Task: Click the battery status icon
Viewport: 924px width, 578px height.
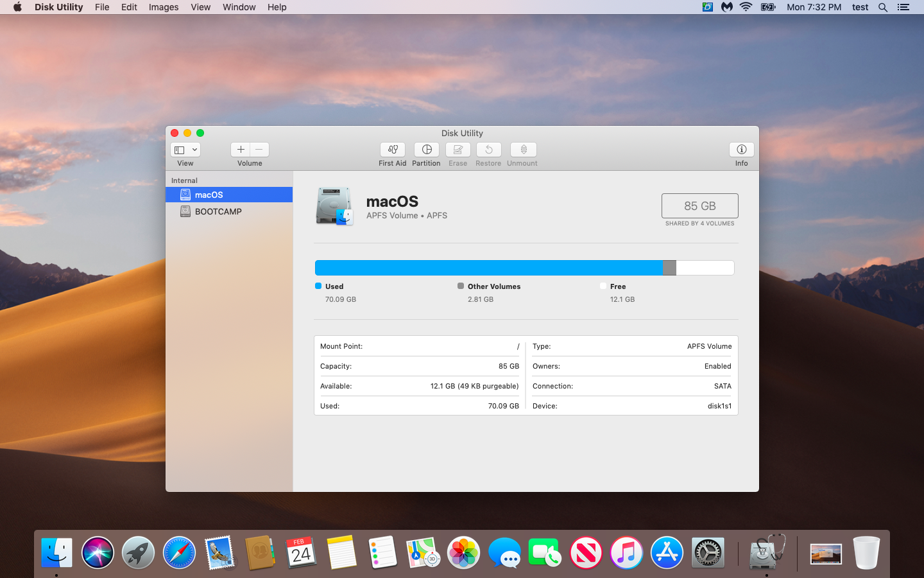Action: click(x=768, y=7)
